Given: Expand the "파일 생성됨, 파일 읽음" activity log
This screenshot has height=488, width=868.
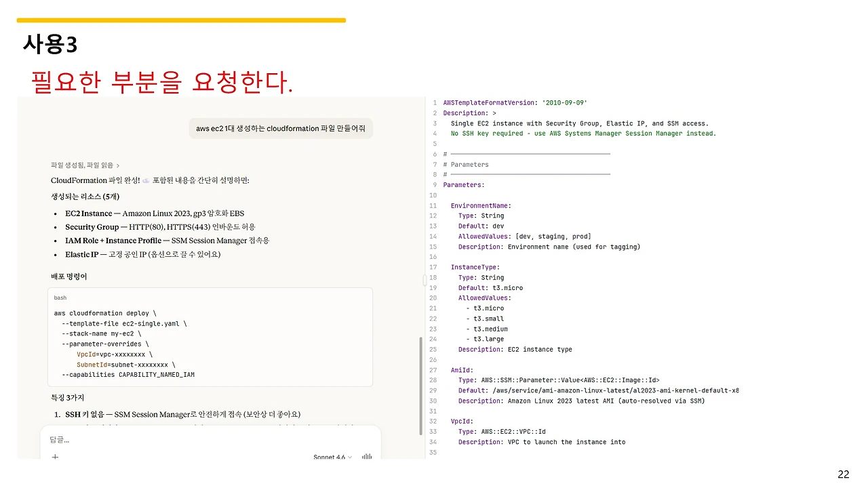Looking at the screenshot, I should click(81, 165).
